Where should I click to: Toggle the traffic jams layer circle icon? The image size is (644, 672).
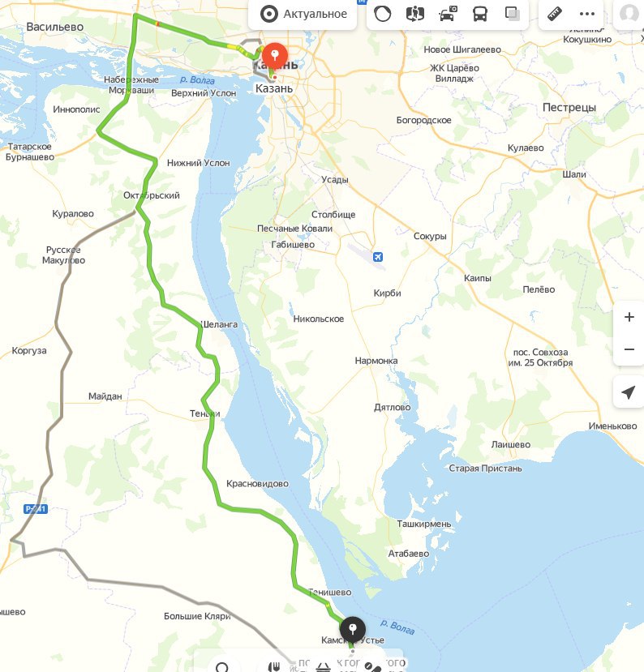tap(382, 14)
